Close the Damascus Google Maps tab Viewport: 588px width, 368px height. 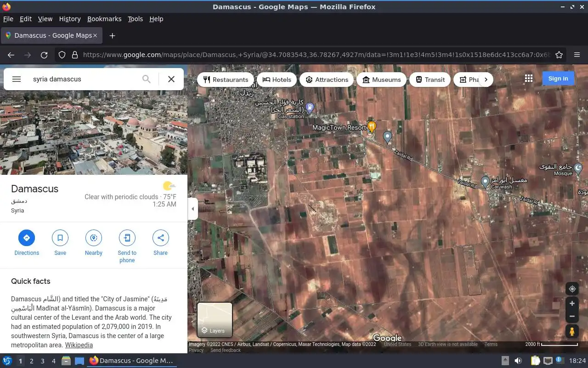click(95, 35)
